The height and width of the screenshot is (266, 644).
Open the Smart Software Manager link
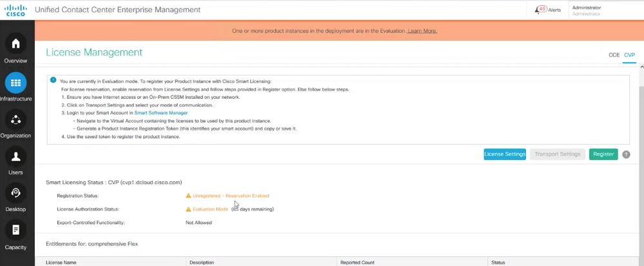click(x=161, y=112)
